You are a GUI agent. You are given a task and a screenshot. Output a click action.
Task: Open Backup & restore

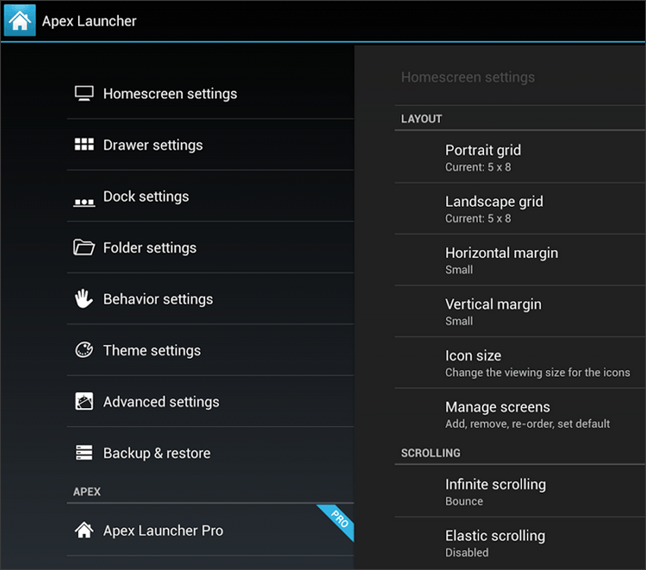coord(210,453)
